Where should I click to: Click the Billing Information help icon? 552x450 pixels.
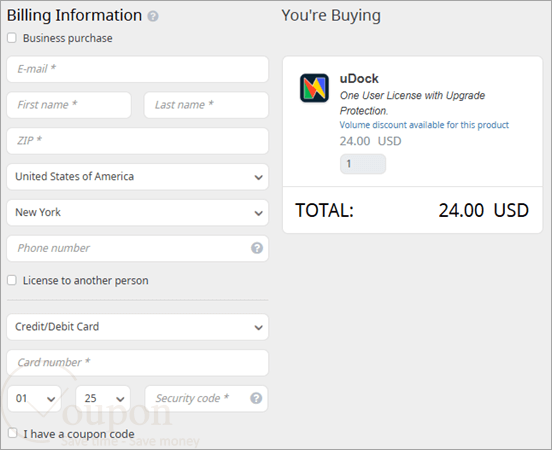153,16
